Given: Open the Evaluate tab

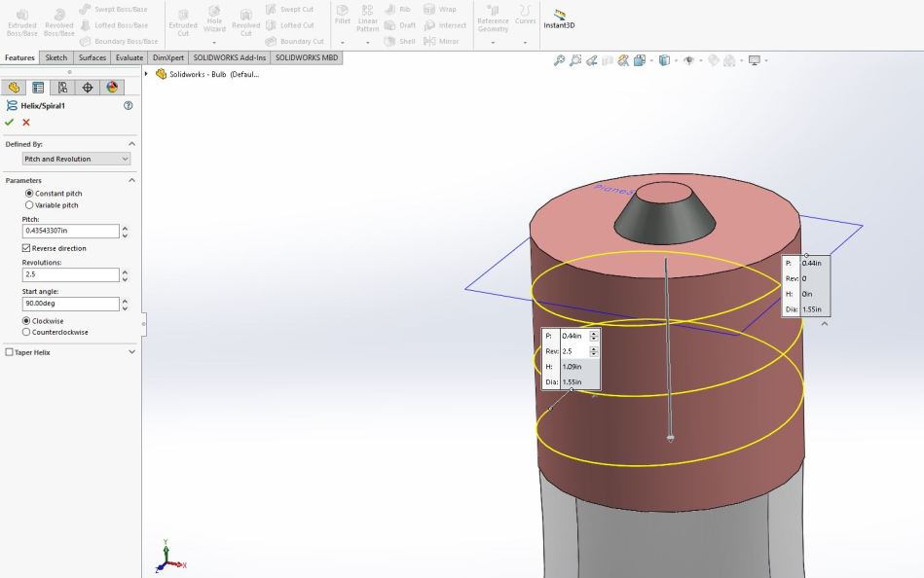Looking at the screenshot, I should click(x=129, y=58).
